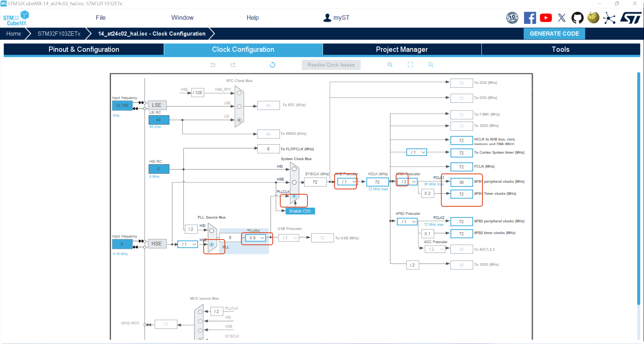Viewport: 644px width, 344px height.
Task: Click the APB2 peripheral clocks value 72
Action: pyautogui.click(x=461, y=222)
